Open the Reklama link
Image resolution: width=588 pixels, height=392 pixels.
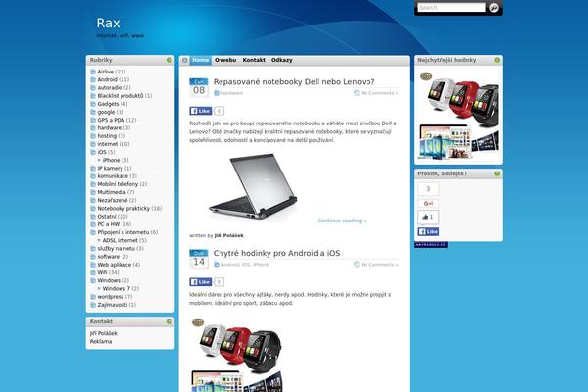(101, 342)
